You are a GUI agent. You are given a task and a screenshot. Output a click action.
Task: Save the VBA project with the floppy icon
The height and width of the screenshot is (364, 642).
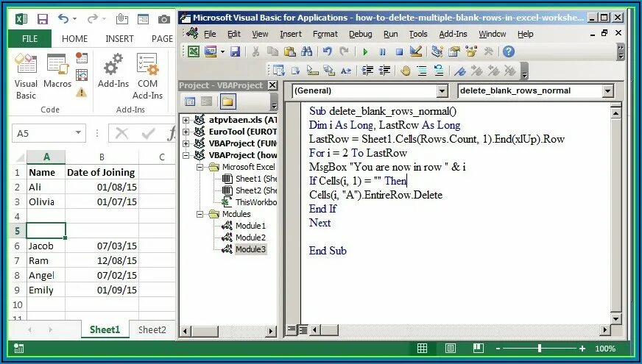tap(235, 51)
